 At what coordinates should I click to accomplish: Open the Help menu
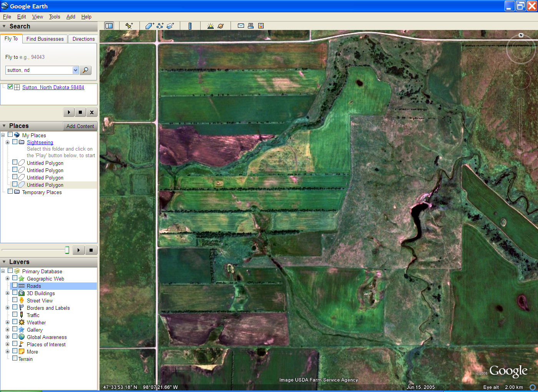86,17
